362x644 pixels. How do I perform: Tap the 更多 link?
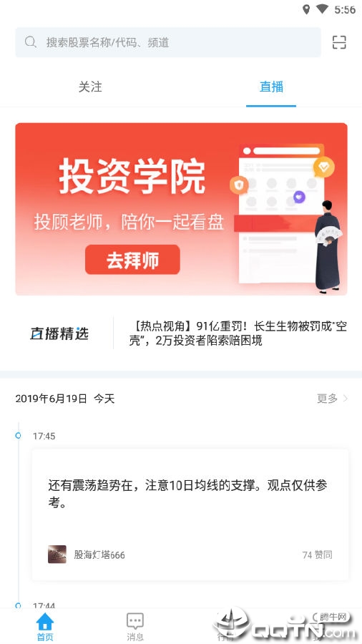click(x=327, y=399)
